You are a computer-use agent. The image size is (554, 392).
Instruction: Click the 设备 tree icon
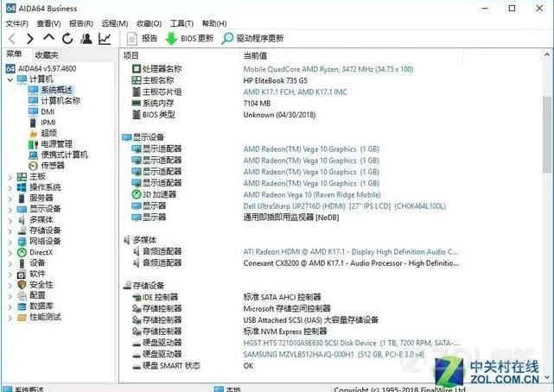click(x=22, y=263)
